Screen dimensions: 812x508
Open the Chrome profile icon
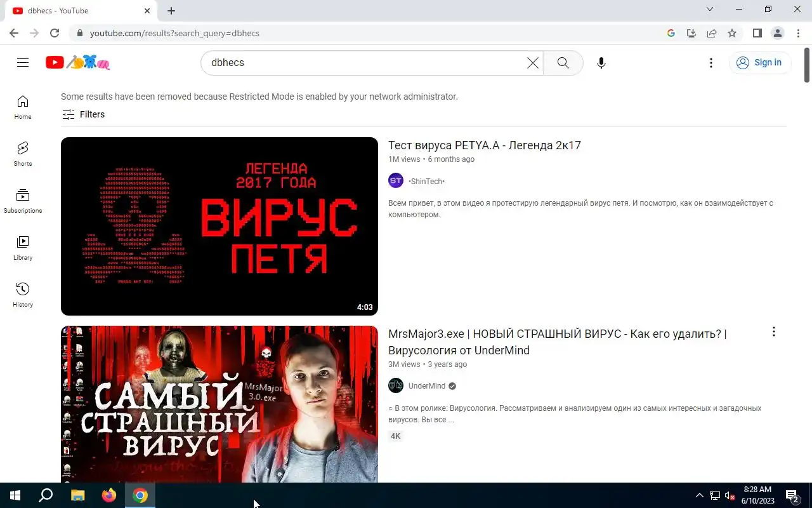point(777,33)
